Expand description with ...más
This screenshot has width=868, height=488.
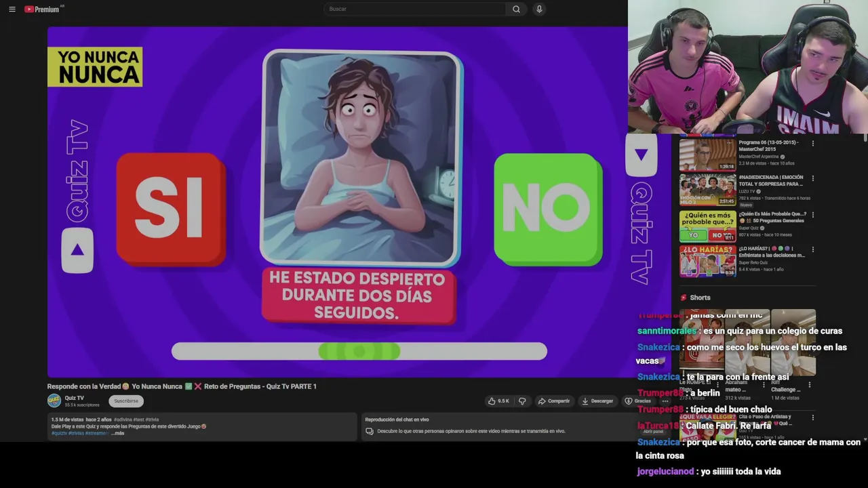click(x=117, y=433)
